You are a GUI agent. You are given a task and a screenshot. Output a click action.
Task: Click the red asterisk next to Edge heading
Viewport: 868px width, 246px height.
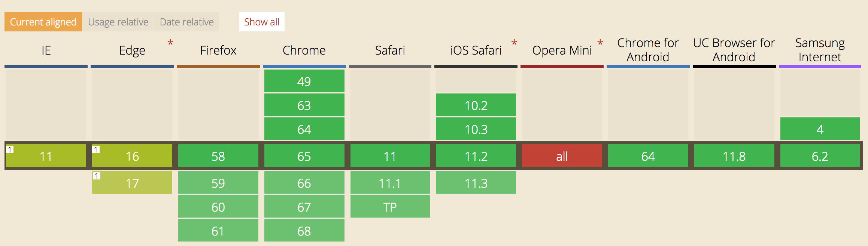(x=170, y=43)
